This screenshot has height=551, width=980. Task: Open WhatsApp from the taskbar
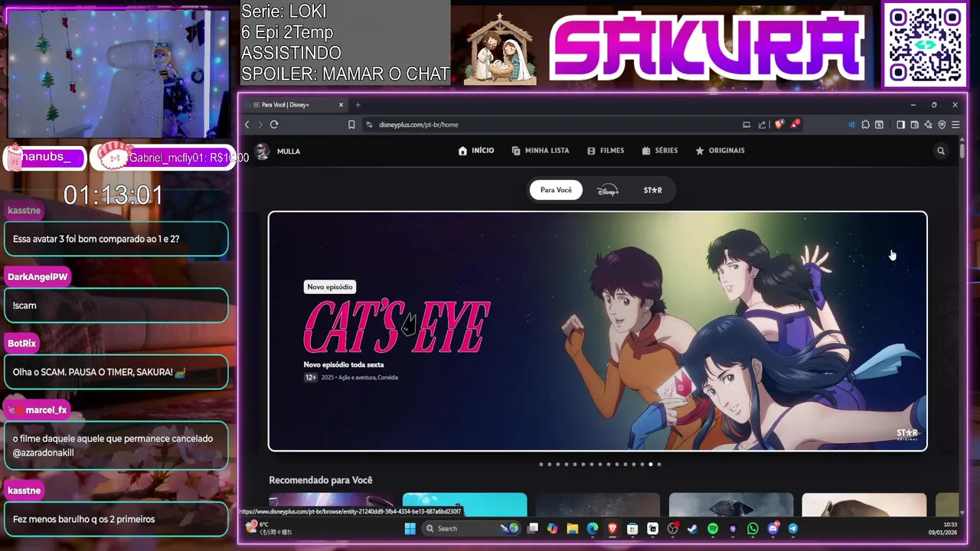click(753, 528)
